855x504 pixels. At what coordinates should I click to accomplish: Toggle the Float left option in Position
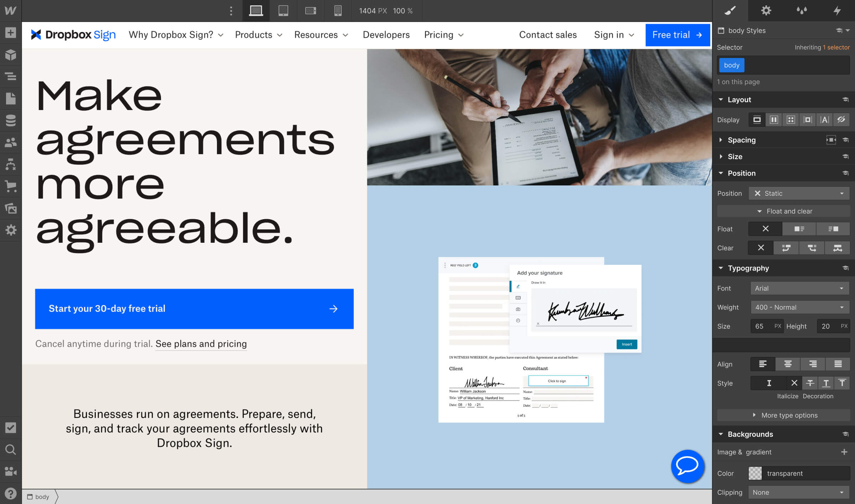point(799,229)
